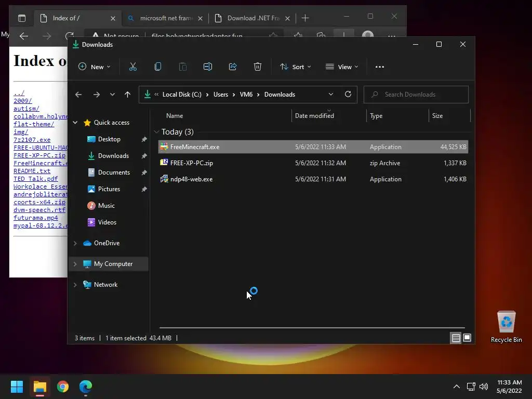Go forward in Explorer navigation
This screenshot has height=399, width=532.
(x=97, y=95)
